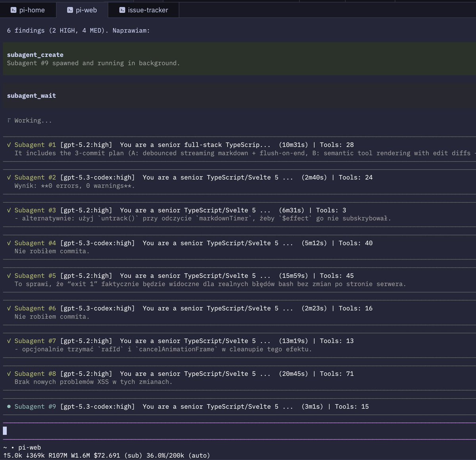Click the '~ • pi-web' path in the footer
476x460 pixels.
pos(22,447)
